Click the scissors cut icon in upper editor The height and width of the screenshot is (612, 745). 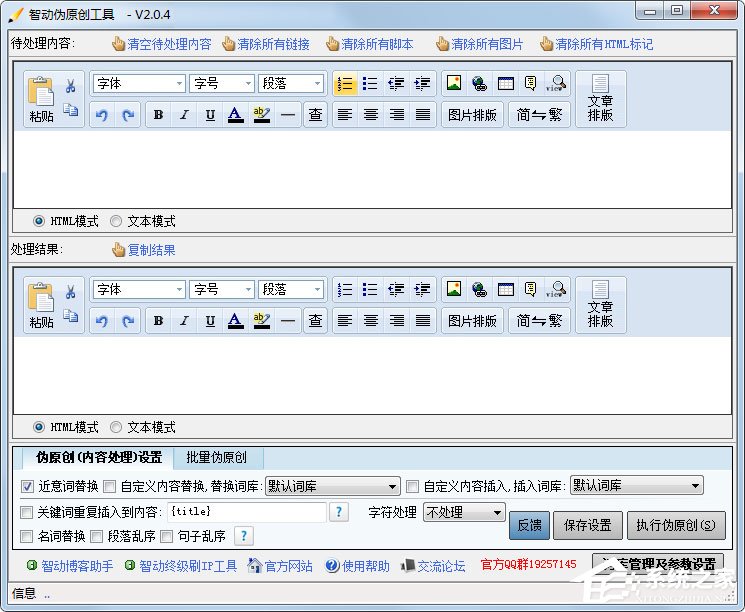[x=70, y=87]
